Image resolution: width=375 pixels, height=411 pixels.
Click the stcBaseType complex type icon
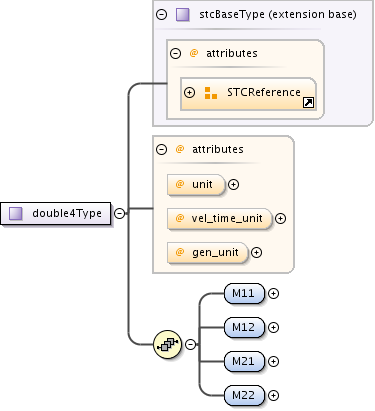(x=183, y=15)
